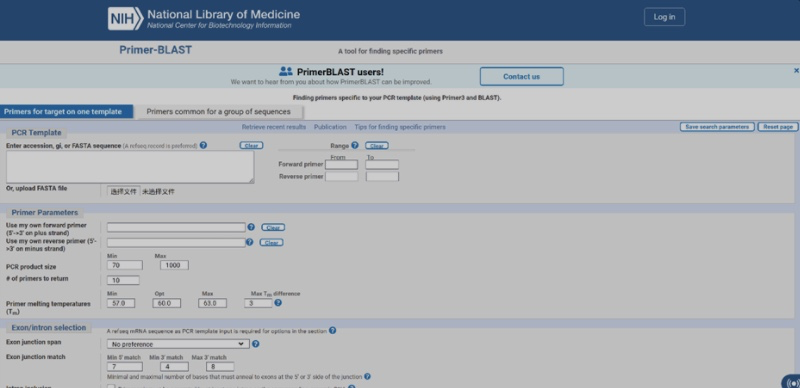Click number of primers to return field
Image resolution: width=800 pixels, height=388 pixels.
(123, 280)
